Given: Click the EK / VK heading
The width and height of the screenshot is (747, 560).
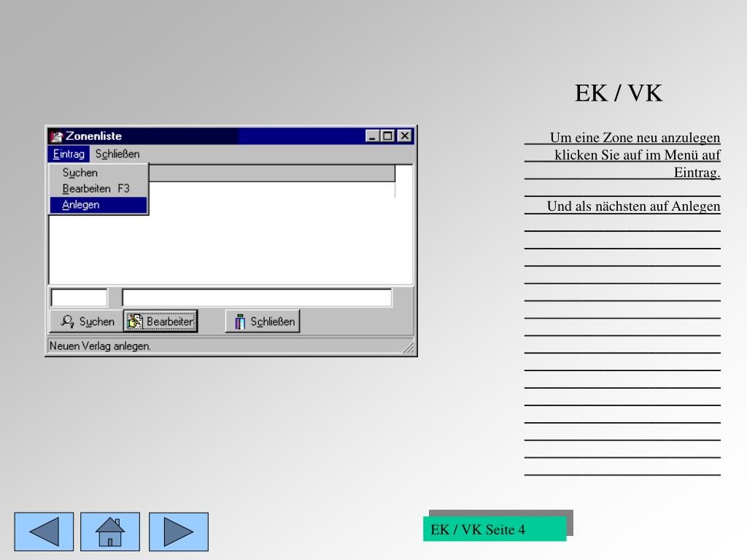Looking at the screenshot, I should coord(619,93).
